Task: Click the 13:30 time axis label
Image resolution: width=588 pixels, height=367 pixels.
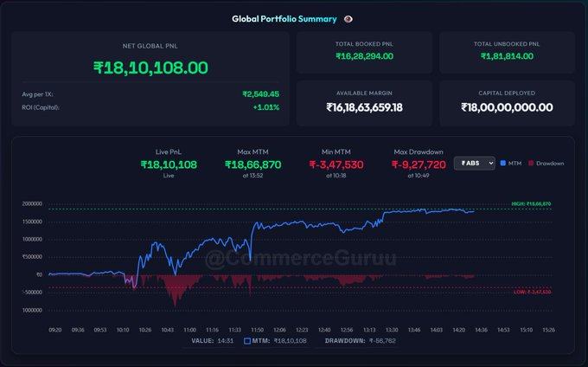Action: pyautogui.click(x=392, y=330)
